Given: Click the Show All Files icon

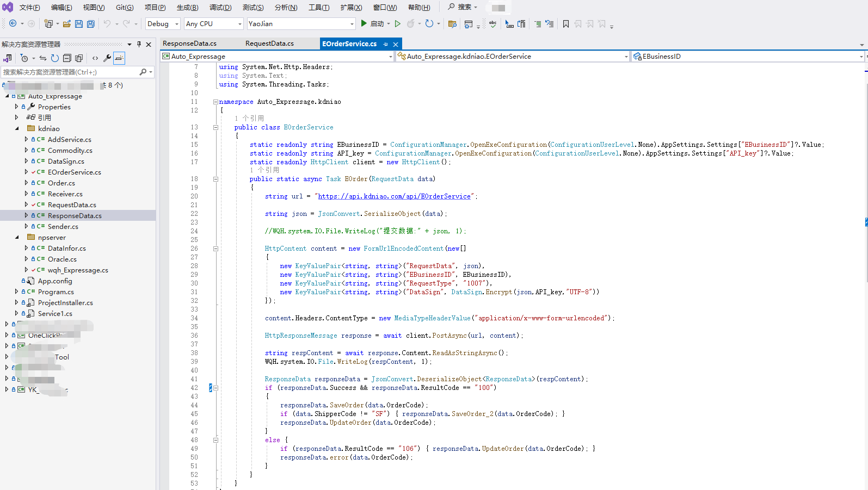Looking at the screenshot, I should [x=79, y=58].
